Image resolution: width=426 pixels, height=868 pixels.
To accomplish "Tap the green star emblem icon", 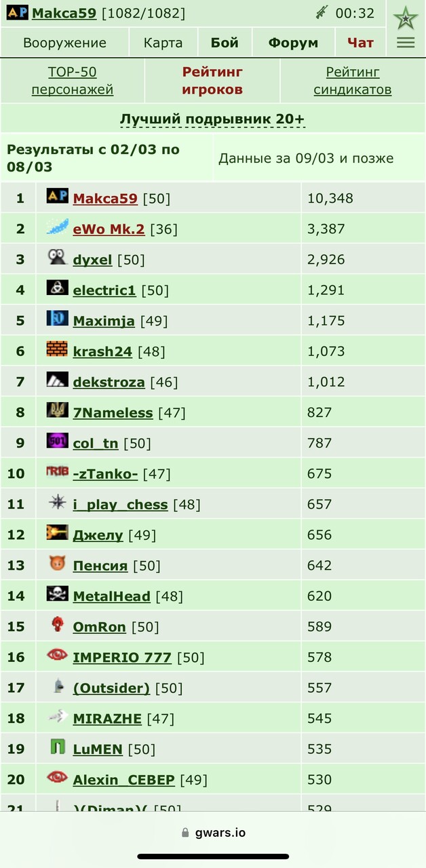I will tap(406, 17).
